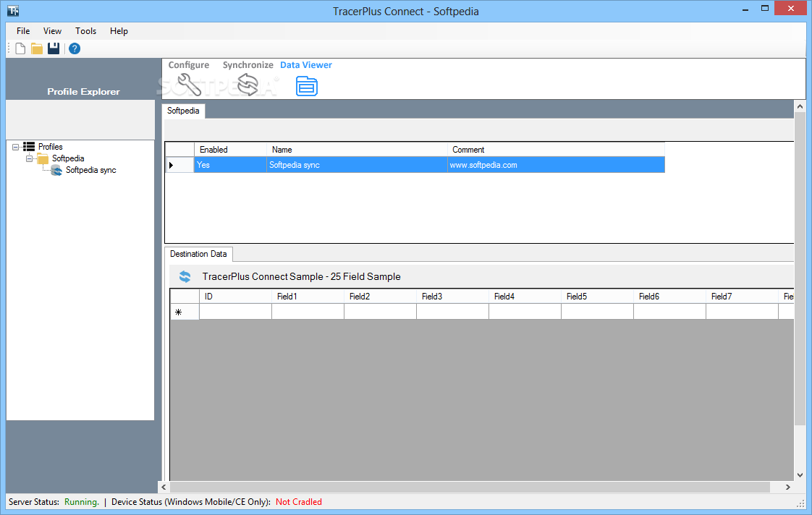Click the Synchronize label
Image resolution: width=812 pixels, height=515 pixels.
pyautogui.click(x=248, y=64)
